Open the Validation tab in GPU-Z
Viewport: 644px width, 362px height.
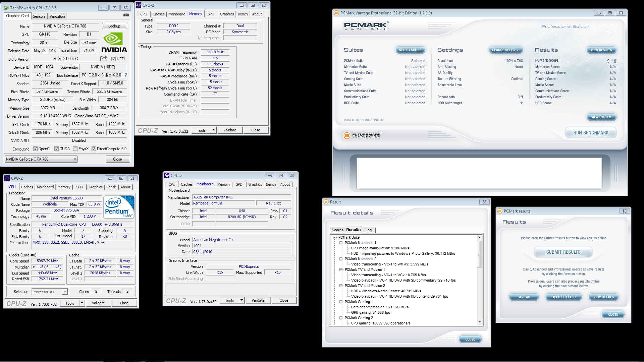click(x=57, y=16)
